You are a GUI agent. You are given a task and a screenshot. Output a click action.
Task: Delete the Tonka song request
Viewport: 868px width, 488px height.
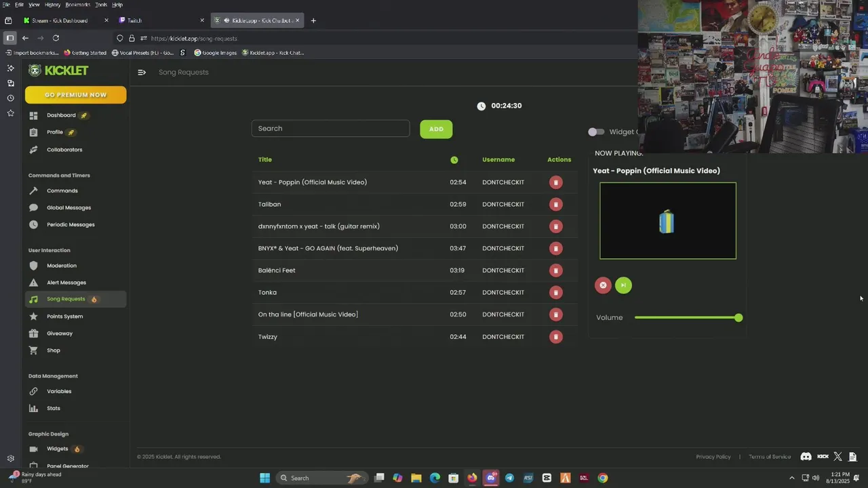pyautogui.click(x=555, y=292)
